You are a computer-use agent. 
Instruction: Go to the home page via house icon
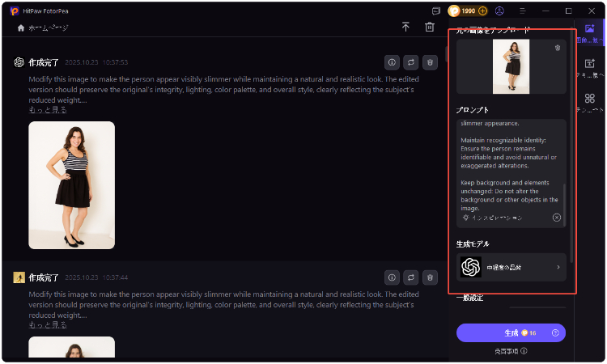point(21,28)
